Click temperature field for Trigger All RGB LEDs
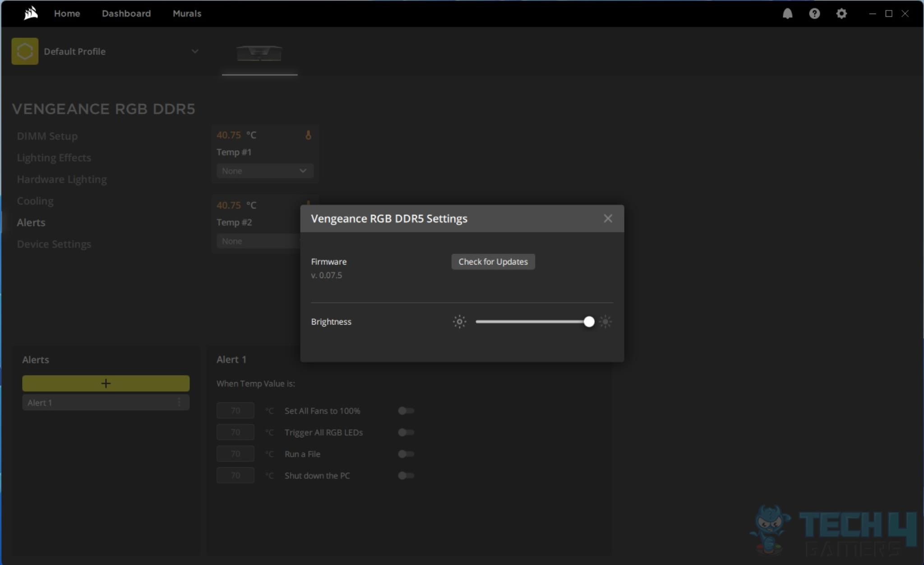The image size is (924, 565). (x=236, y=432)
